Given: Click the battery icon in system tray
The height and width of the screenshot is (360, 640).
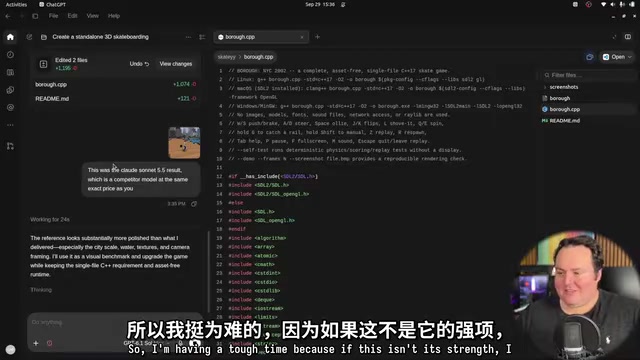Looking at the screenshot, I should click(632, 4).
